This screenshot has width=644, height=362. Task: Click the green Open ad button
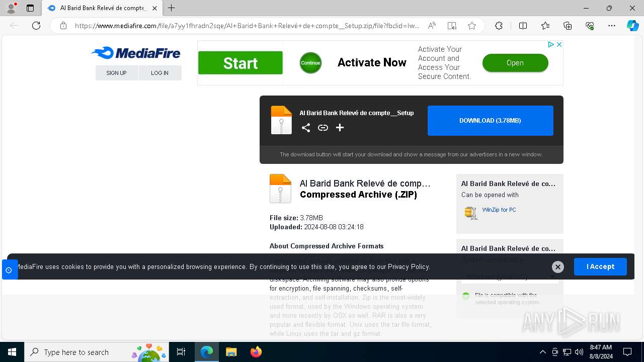pyautogui.click(x=515, y=63)
